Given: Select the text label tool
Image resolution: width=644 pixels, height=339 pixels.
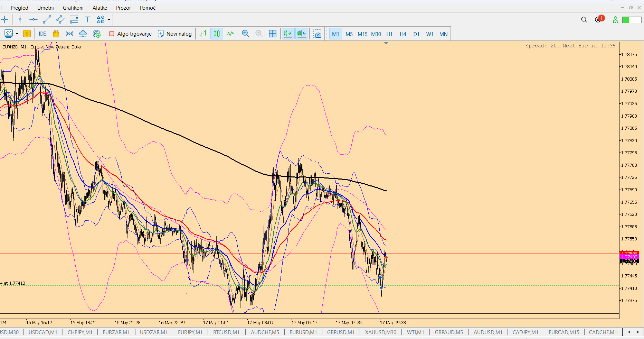Looking at the screenshot, I should [x=87, y=20].
